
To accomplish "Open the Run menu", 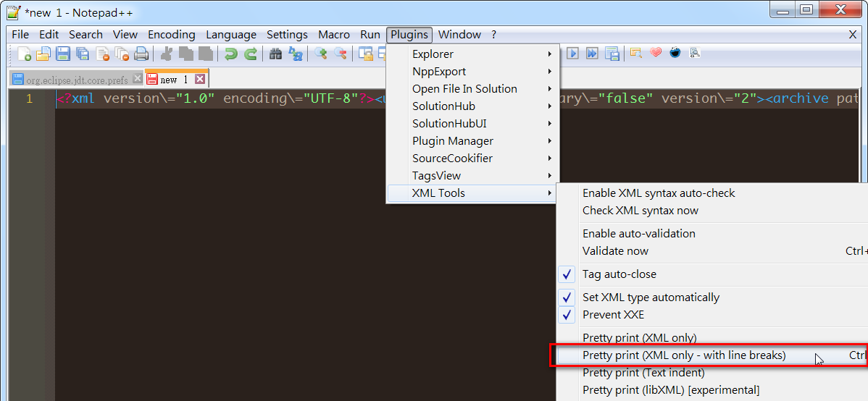I will (x=370, y=35).
